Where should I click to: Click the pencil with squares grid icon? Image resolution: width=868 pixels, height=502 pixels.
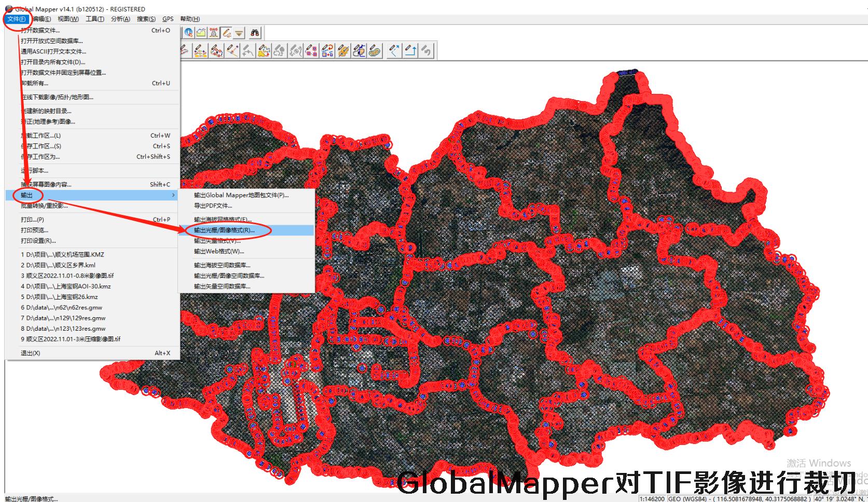coord(311,51)
